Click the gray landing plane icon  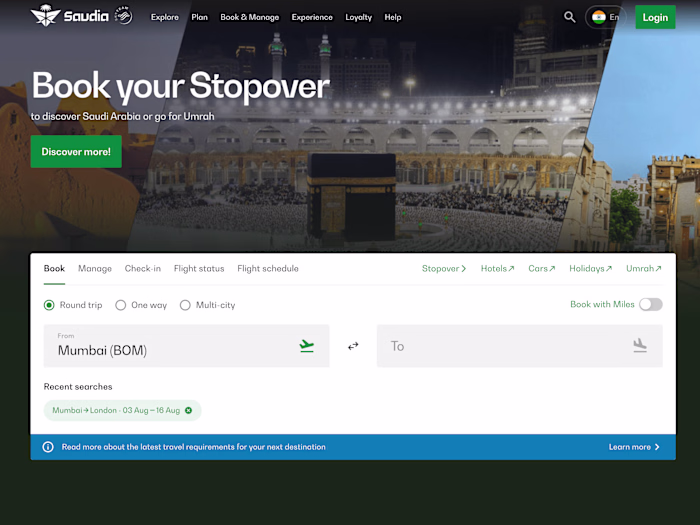(x=640, y=346)
